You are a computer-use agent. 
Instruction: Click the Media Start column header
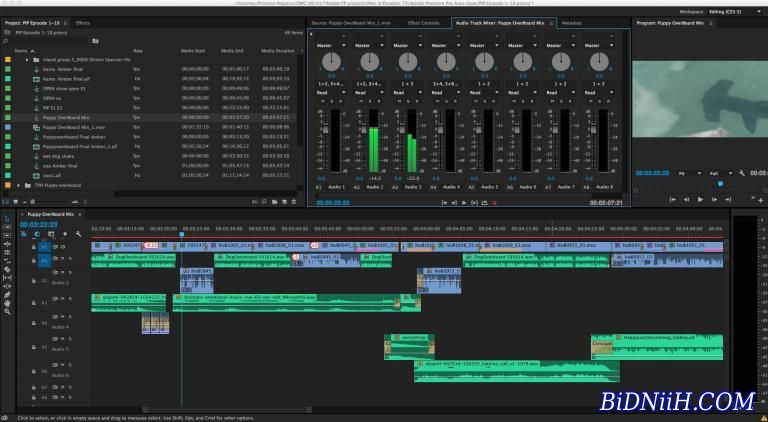(193, 51)
